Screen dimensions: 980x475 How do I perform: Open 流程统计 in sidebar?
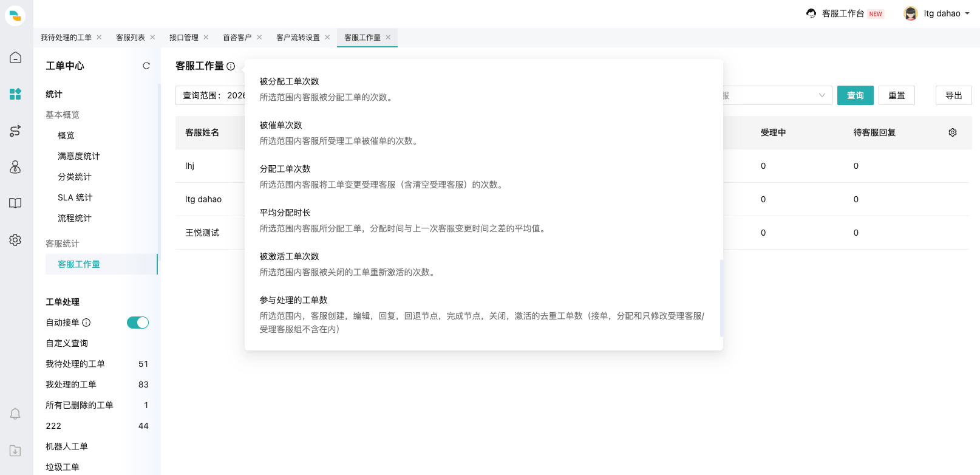[75, 218]
